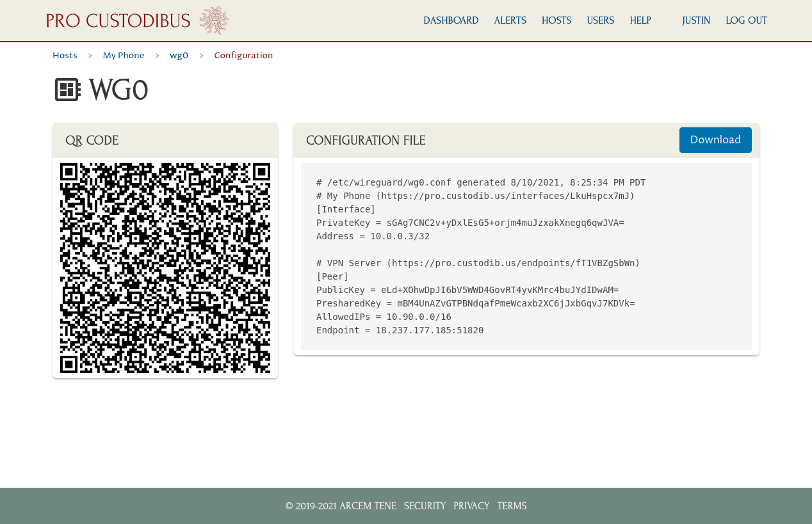This screenshot has width=812, height=524.
Task: Click the QR Code panel header
Action: click(x=165, y=141)
